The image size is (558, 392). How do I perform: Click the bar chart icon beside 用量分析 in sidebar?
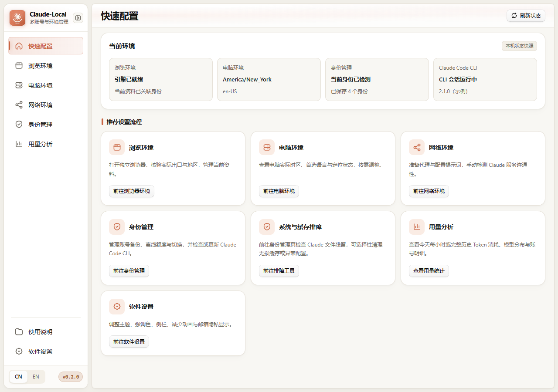19,144
